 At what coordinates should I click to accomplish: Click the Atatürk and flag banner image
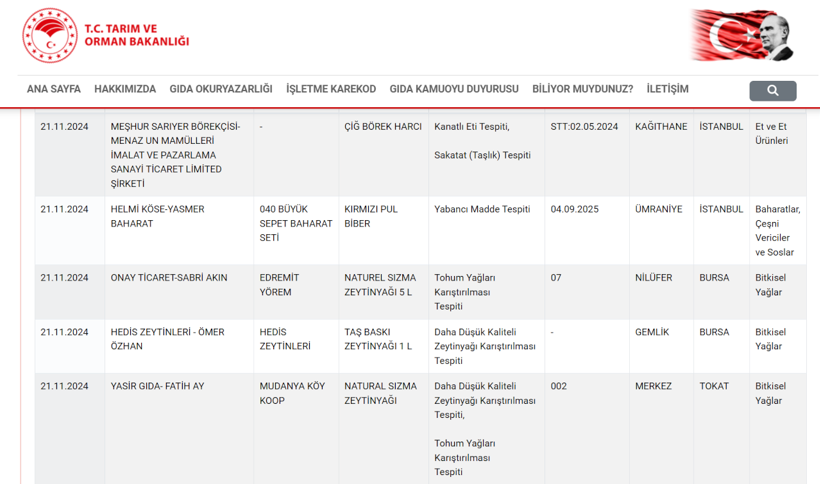pyautogui.click(x=742, y=35)
